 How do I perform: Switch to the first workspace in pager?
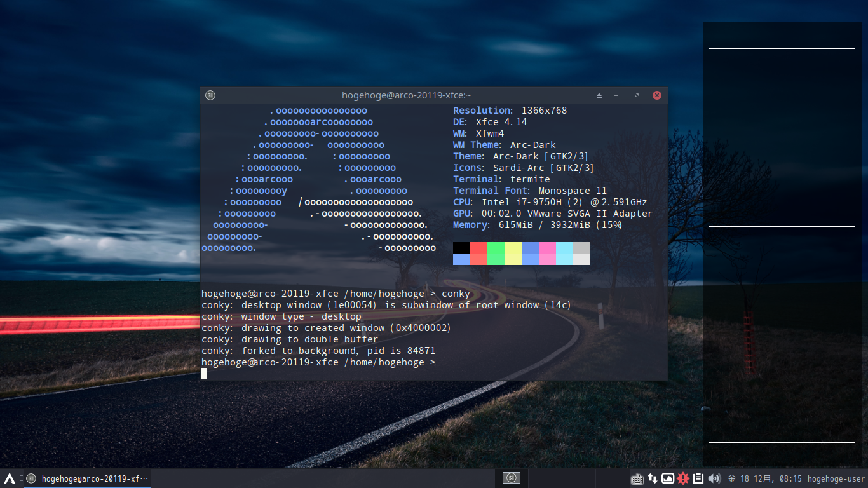click(512, 478)
